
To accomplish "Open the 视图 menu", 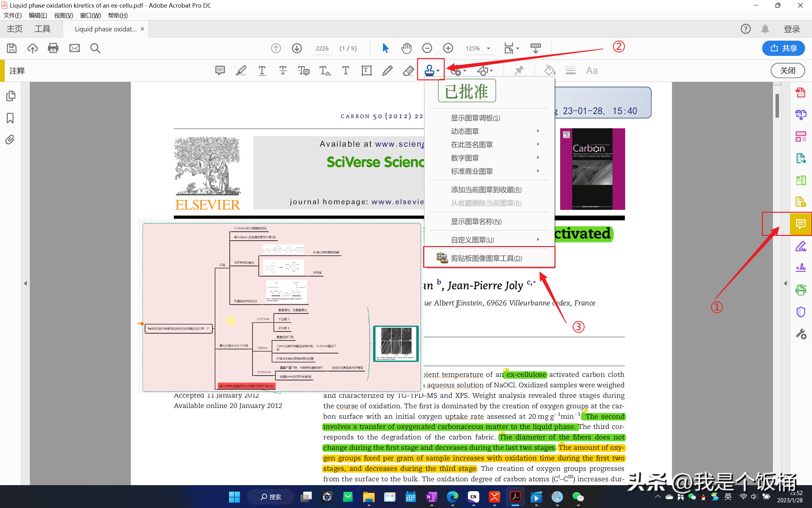I will (x=63, y=16).
